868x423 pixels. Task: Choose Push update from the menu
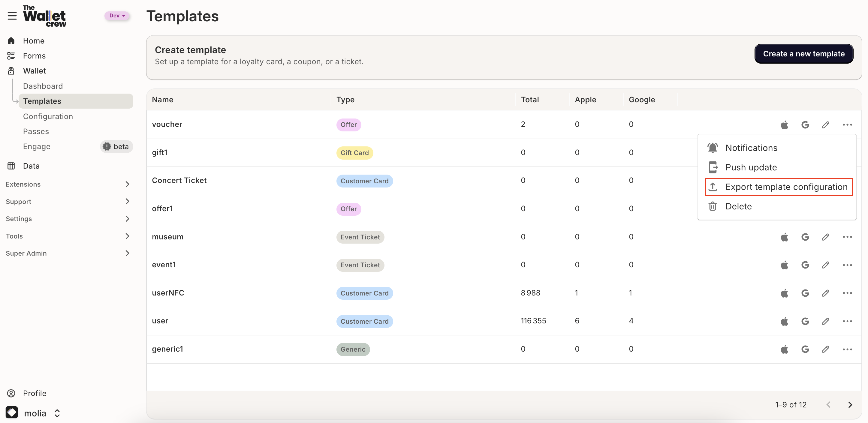[x=751, y=167]
